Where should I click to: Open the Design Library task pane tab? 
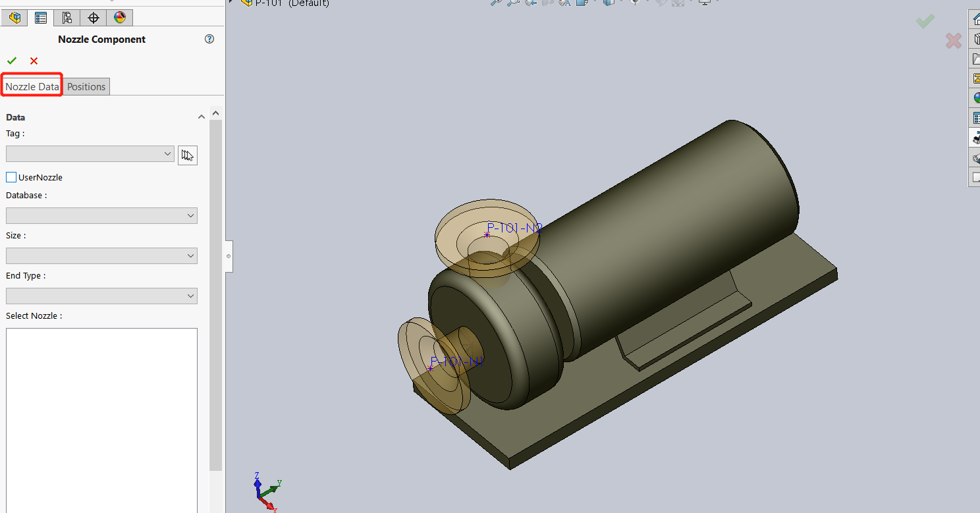pyautogui.click(x=976, y=40)
